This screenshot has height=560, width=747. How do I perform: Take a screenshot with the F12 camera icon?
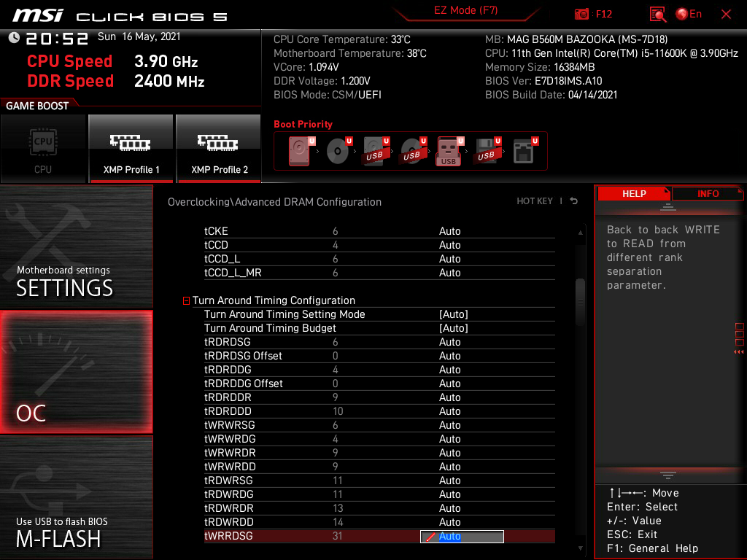coord(581,15)
